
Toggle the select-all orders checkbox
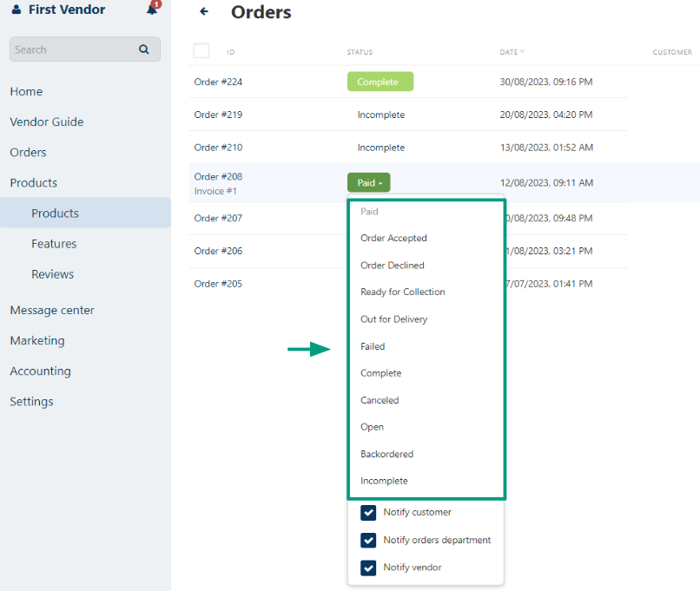pos(201,50)
